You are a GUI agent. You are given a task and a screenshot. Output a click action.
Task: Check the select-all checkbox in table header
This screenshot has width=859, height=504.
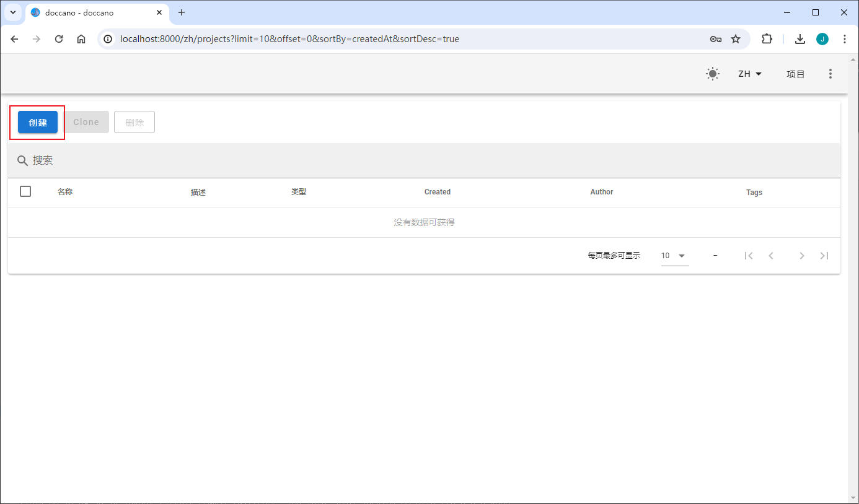25,191
